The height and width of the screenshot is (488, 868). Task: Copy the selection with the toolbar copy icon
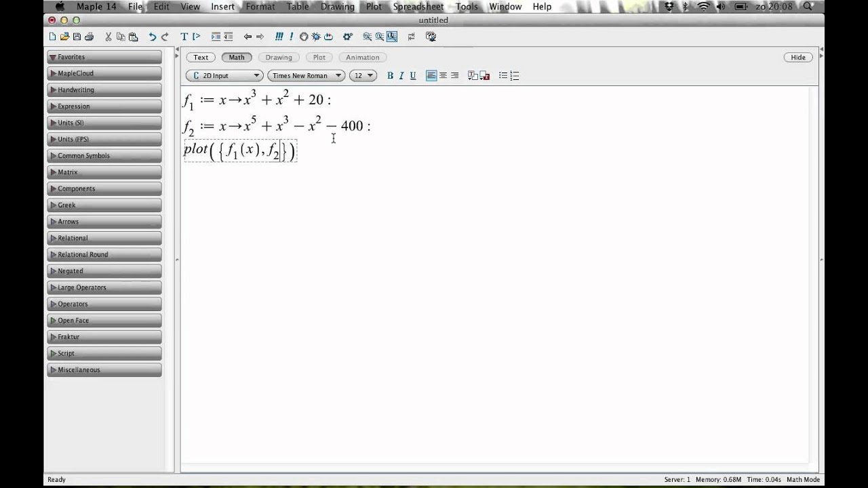click(x=121, y=37)
